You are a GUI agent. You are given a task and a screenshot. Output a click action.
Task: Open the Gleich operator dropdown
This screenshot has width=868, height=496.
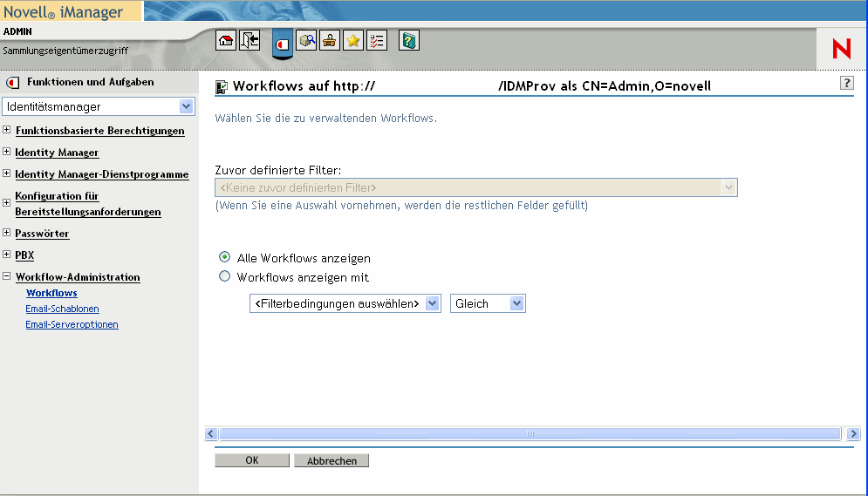click(488, 303)
